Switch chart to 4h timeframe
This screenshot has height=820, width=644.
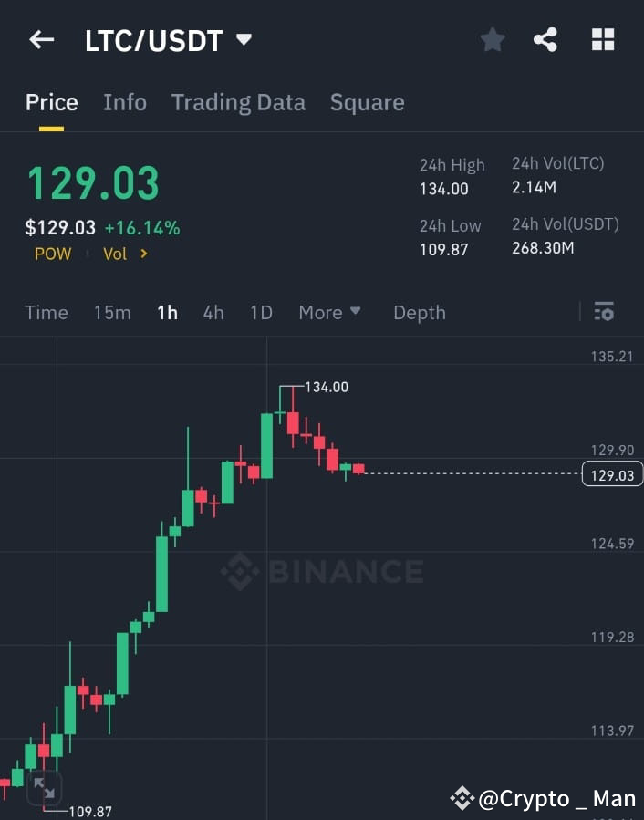click(x=213, y=312)
